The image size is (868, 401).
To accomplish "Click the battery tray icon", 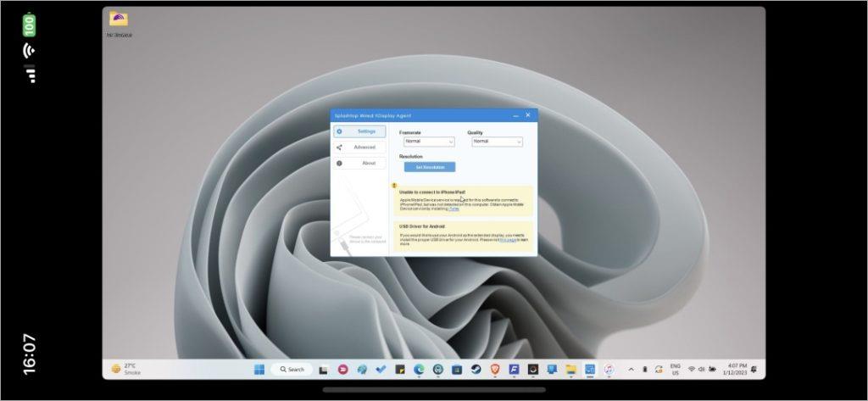I will (712, 370).
